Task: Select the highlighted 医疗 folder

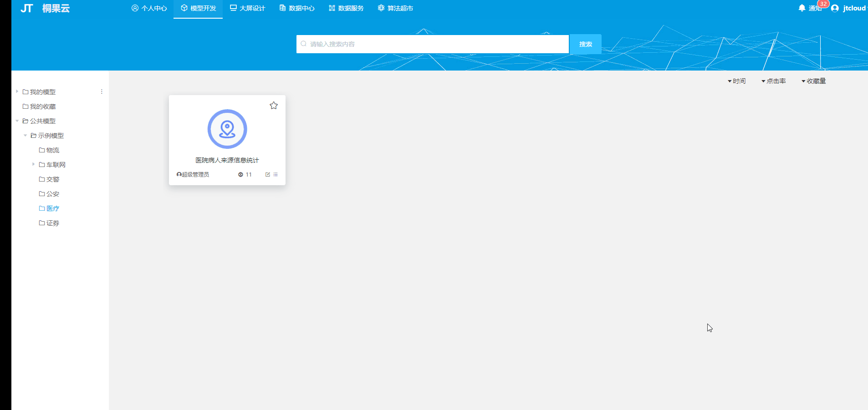Action: click(x=49, y=208)
